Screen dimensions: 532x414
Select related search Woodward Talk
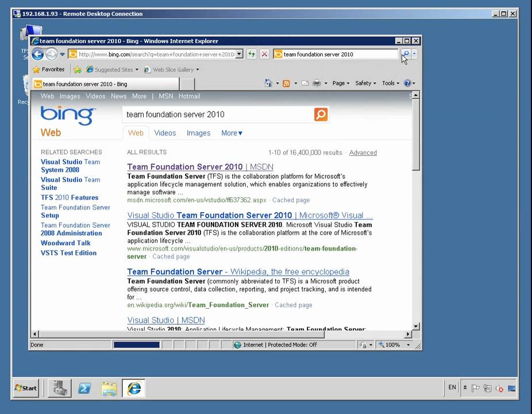[x=65, y=243]
